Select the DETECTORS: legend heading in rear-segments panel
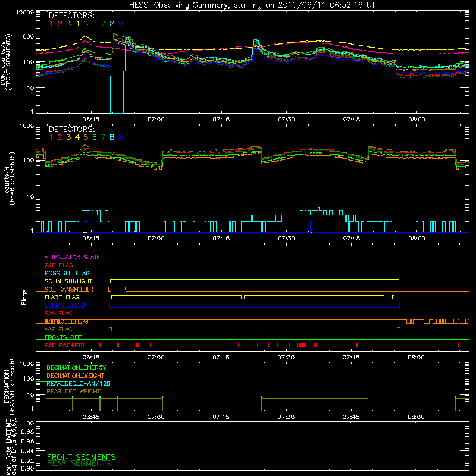 pyautogui.click(x=71, y=129)
